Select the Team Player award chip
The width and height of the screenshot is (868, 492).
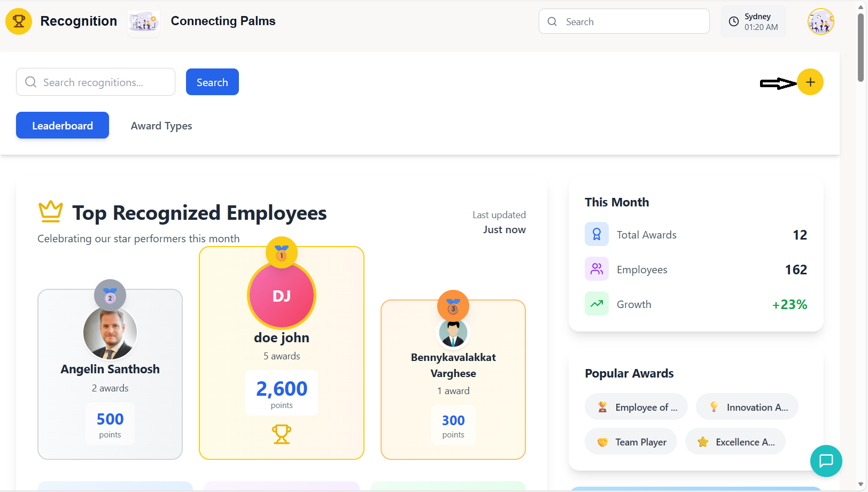click(x=631, y=442)
